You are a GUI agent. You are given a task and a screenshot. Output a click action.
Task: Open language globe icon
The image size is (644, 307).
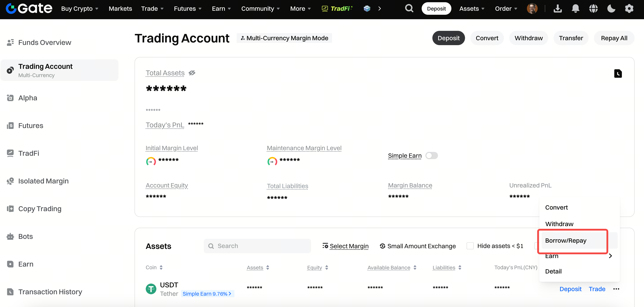point(593,8)
